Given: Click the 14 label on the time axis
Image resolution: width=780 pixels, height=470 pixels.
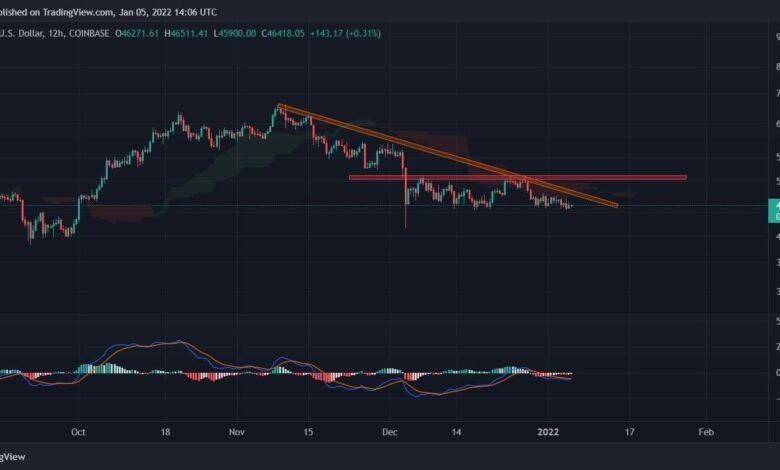Looking at the screenshot, I should click(456, 432).
